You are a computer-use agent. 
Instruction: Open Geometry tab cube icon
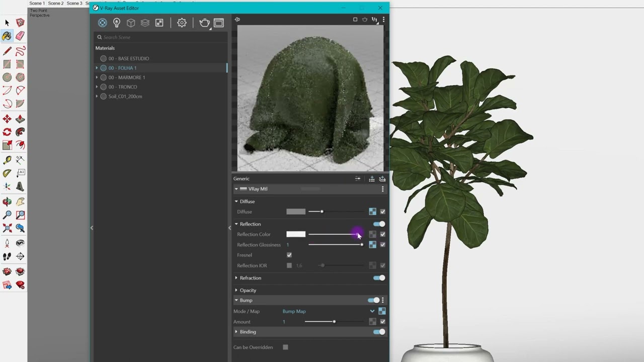(x=131, y=23)
